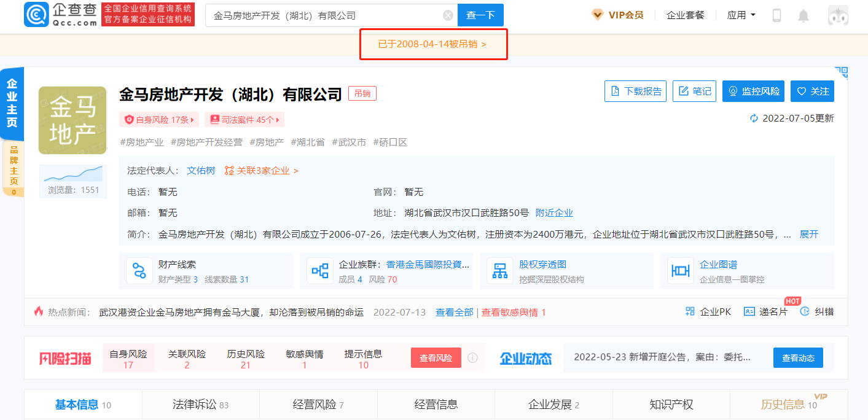Open the 应用 dropdown menu
Viewport: 868px width, 420px height.
point(741,15)
